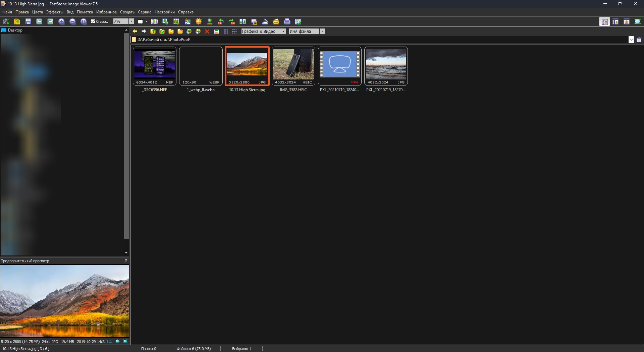Screen dimensions: 644x352
Task: Open the Файл menu
Action: (x=7, y=12)
